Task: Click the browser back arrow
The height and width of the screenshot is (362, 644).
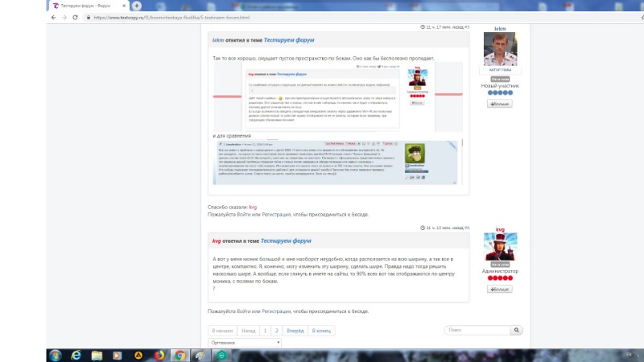Action: [x=53, y=17]
